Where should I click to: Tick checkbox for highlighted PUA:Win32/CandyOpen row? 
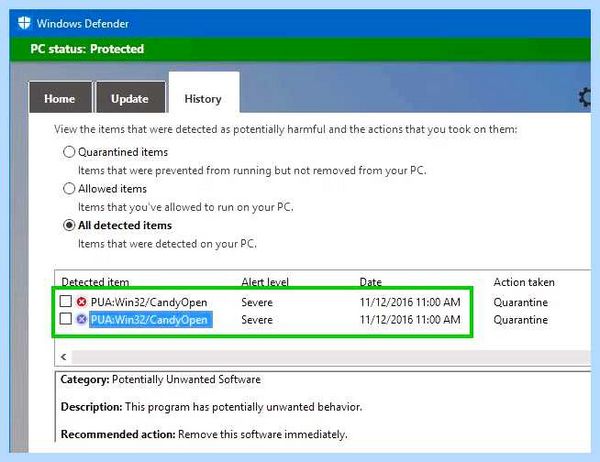coord(66,318)
